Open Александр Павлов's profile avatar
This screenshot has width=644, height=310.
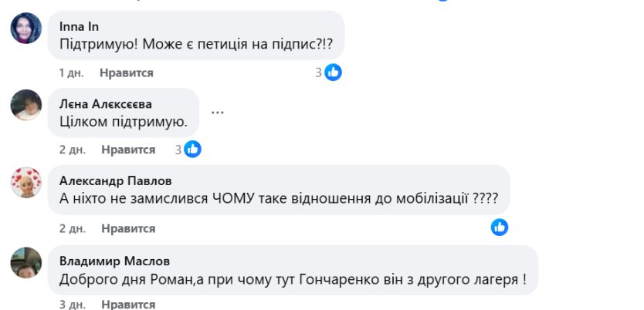click(25, 183)
